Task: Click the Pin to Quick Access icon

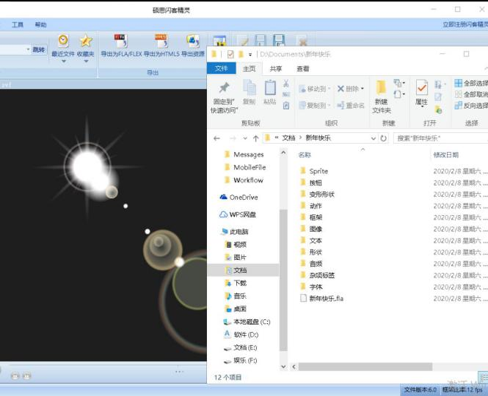Action: pos(224,88)
